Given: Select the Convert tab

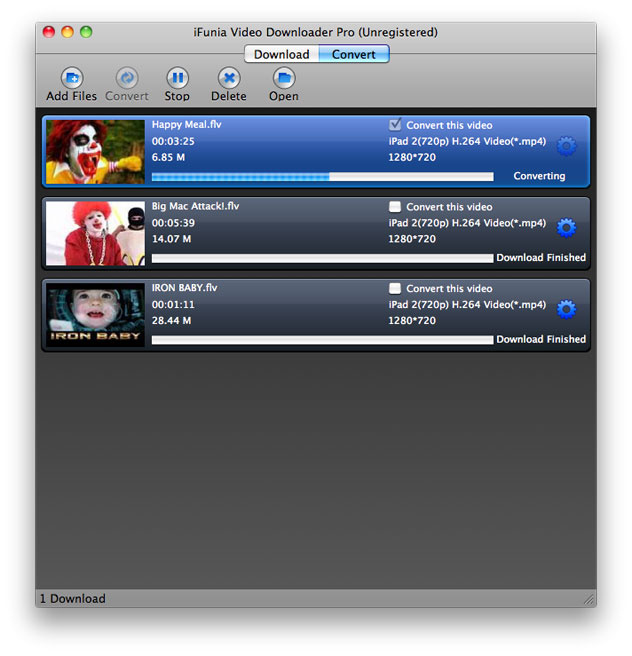Looking at the screenshot, I should tap(354, 54).
